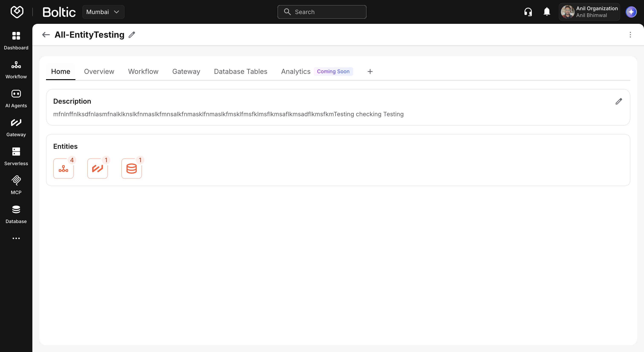Show more sidebar items via three dots
The width and height of the screenshot is (644, 352).
[16, 238]
